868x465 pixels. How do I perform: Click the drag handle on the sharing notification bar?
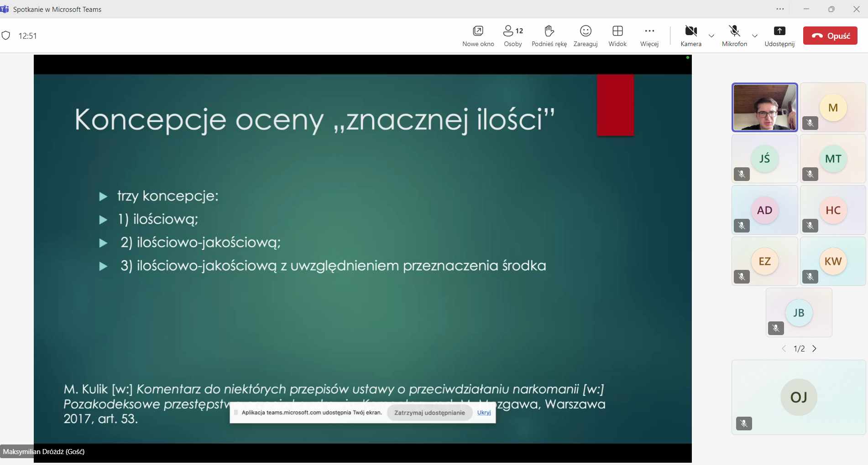point(236,413)
